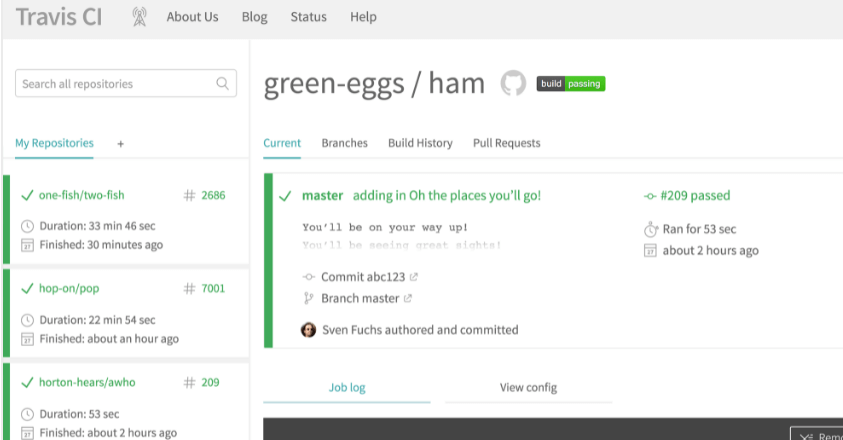The height and width of the screenshot is (440, 843).
Task: Click the #209 passed build link
Action: [695, 195]
